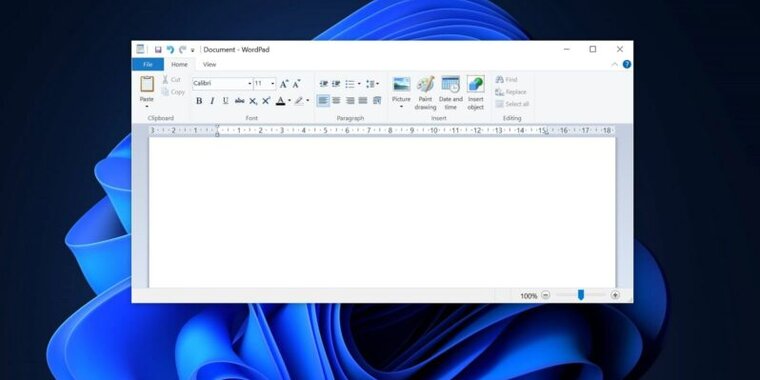Toggle underline formatting
Screen dimensions: 760x380
[225, 101]
